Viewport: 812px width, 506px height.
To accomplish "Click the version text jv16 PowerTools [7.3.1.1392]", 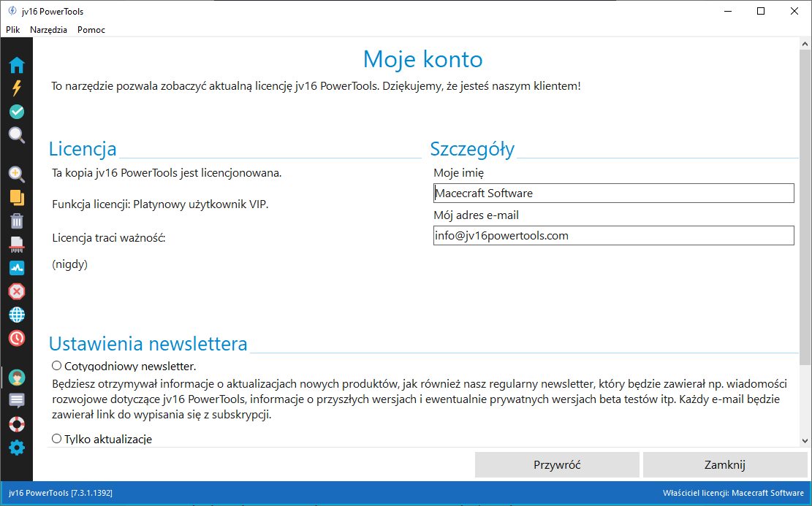I will 61,493.
